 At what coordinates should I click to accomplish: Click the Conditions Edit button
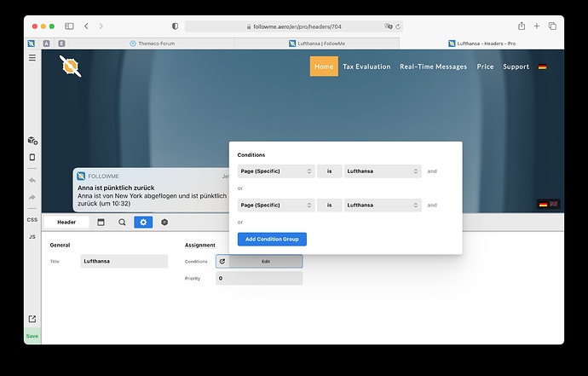point(266,261)
